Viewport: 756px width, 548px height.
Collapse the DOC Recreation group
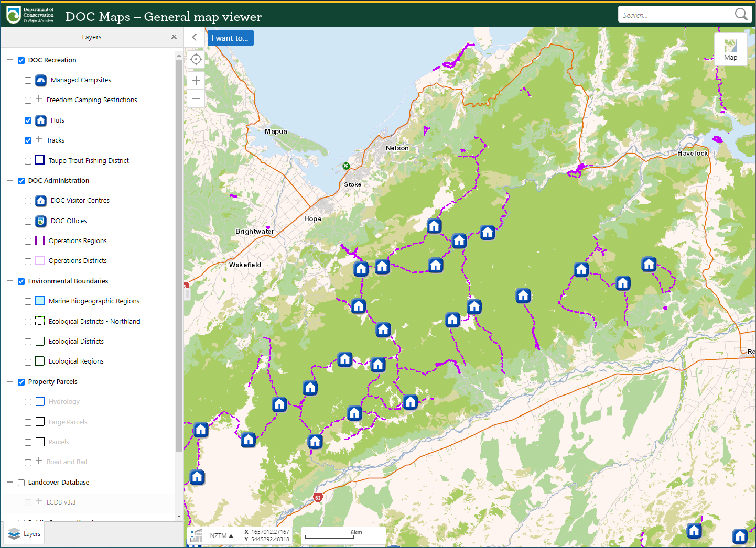pos(10,60)
